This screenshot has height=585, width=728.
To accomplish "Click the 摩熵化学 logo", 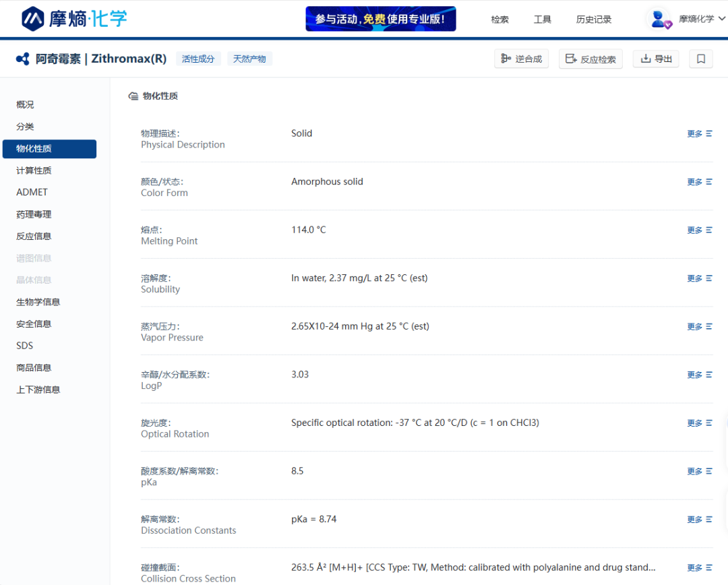I will [74, 19].
